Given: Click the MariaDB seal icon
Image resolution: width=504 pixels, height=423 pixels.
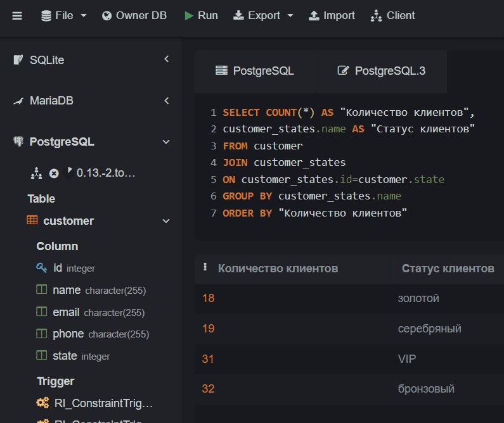Looking at the screenshot, I should (18, 101).
